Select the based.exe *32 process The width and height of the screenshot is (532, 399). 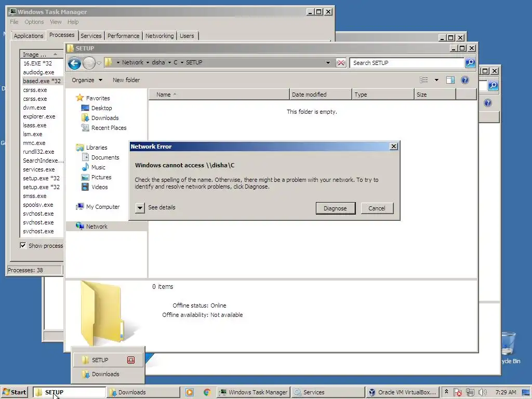pyautogui.click(x=42, y=81)
